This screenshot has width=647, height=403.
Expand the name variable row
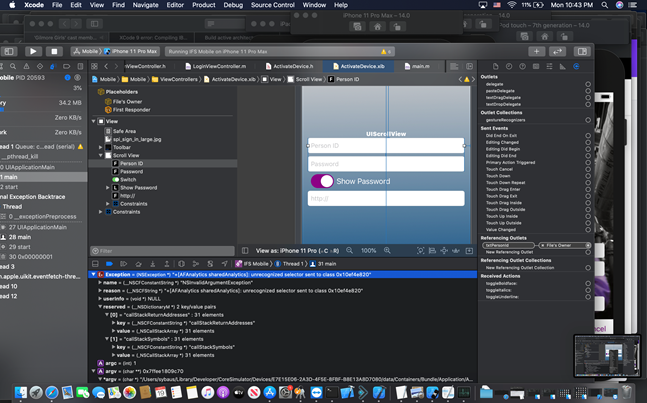100,283
